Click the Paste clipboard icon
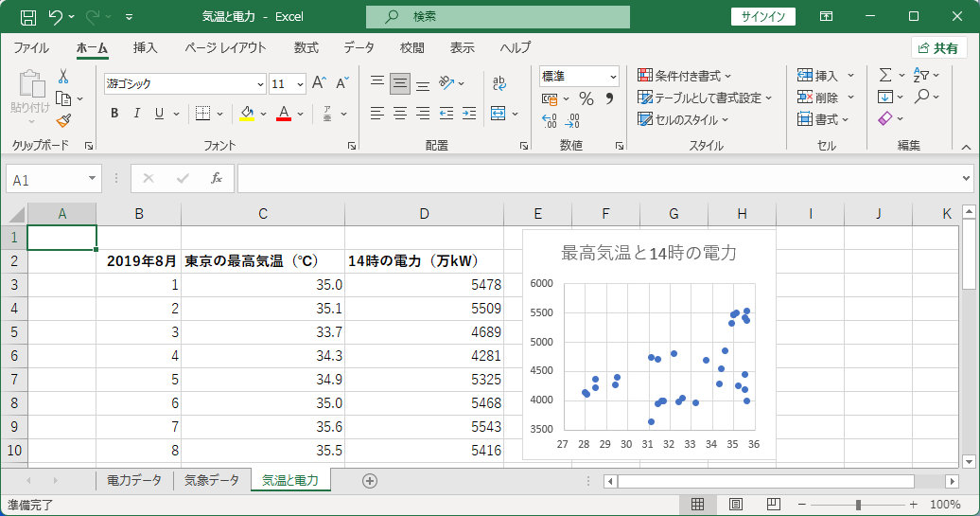 30,84
